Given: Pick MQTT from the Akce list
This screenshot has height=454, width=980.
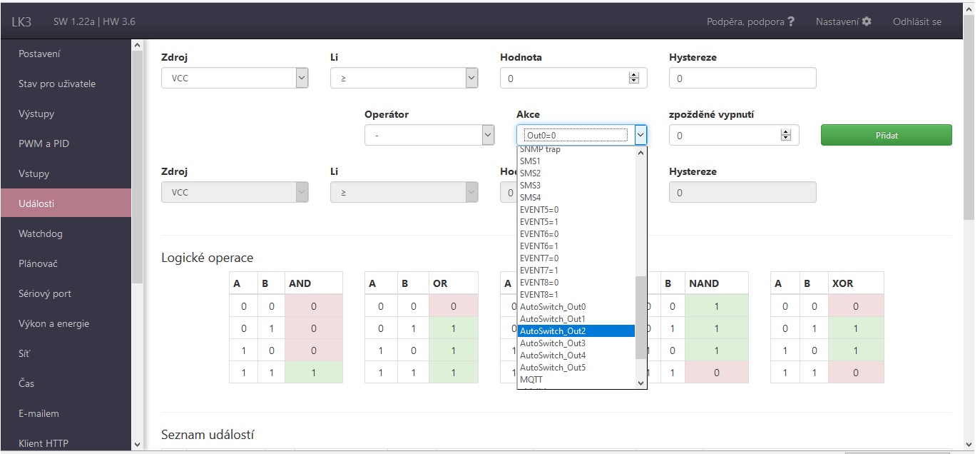Looking at the screenshot, I should click(x=531, y=380).
